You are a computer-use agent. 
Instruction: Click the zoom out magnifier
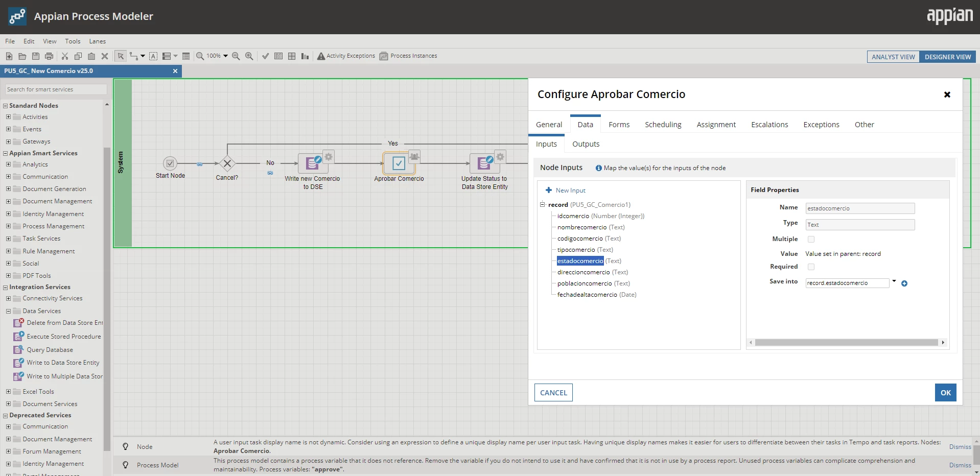(236, 56)
